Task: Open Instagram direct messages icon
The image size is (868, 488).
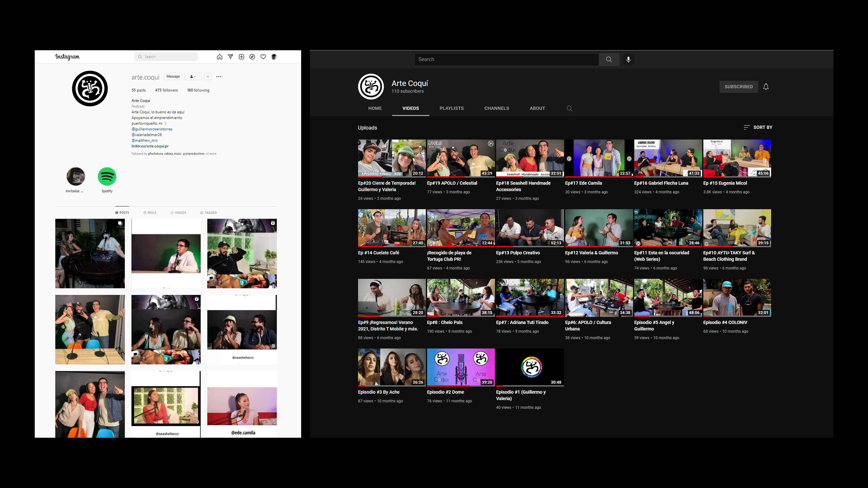Action: tap(231, 57)
